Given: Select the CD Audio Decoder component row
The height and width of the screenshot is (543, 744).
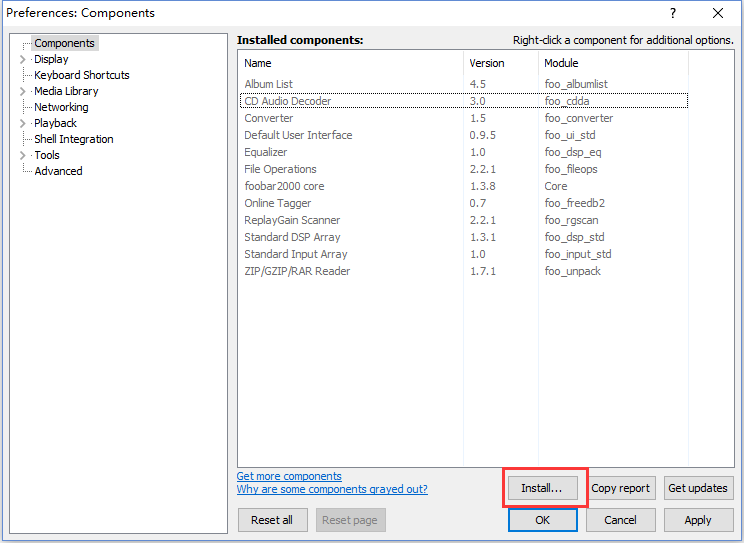Looking at the screenshot, I should pos(464,101).
